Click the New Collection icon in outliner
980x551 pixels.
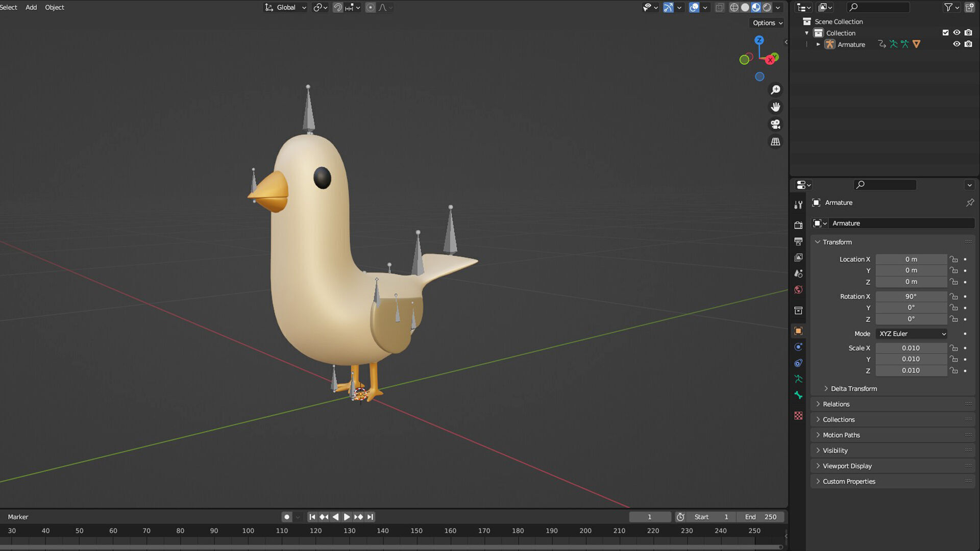click(969, 7)
